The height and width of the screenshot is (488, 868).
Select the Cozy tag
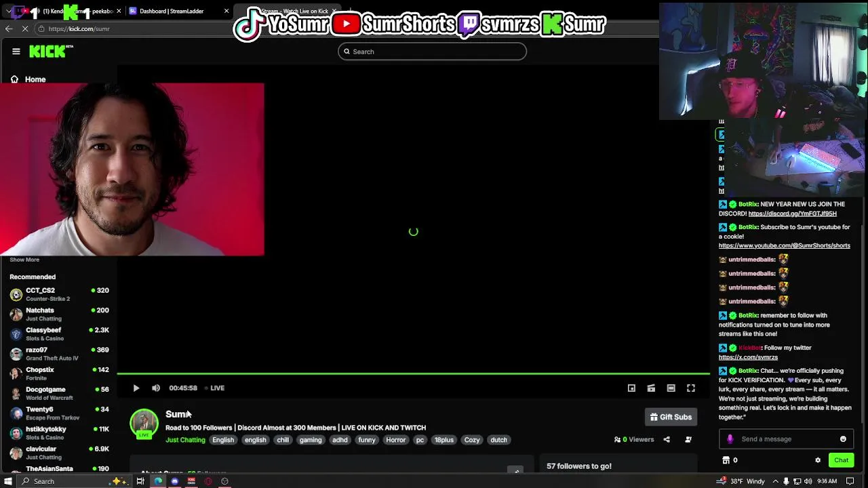(x=472, y=440)
